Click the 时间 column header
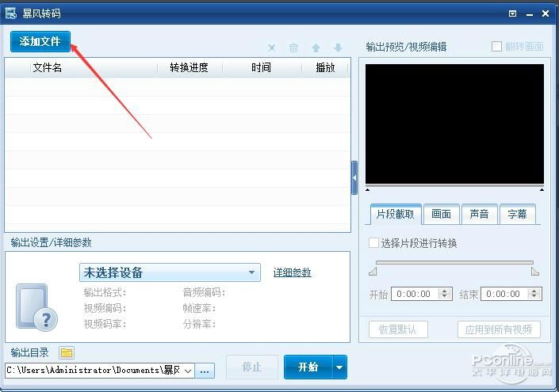The image size is (559, 392). click(x=262, y=67)
